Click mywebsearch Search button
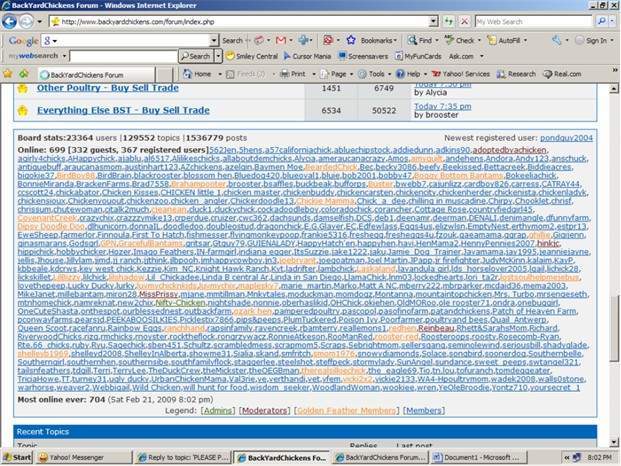 196,56
